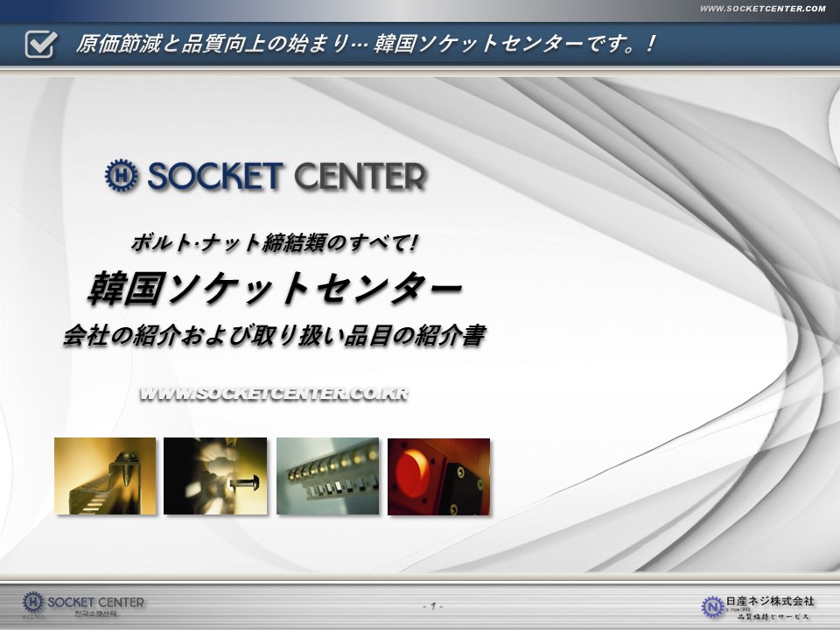Click the checkmark icon in header banner
This screenshot has height=630, width=840.
[x=41, y=43]
